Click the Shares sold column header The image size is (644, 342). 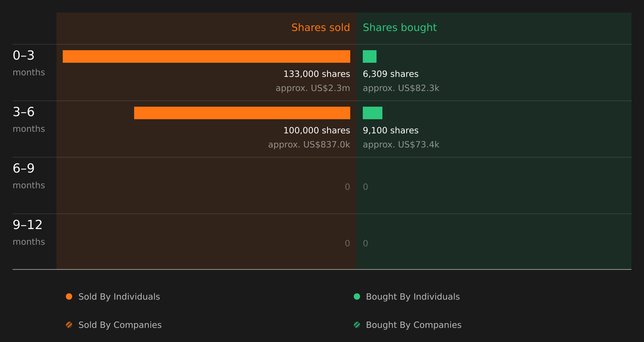[x=320, y=27]
